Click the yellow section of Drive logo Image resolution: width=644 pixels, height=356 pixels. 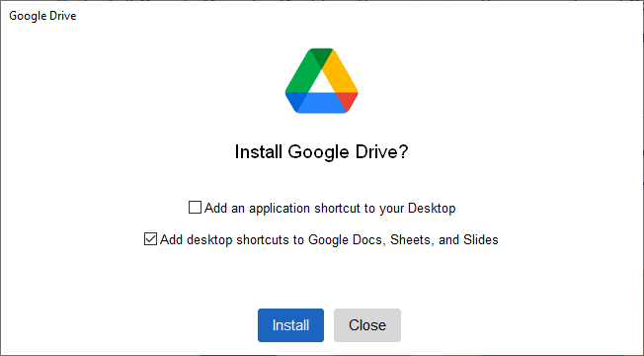[342, 74]
